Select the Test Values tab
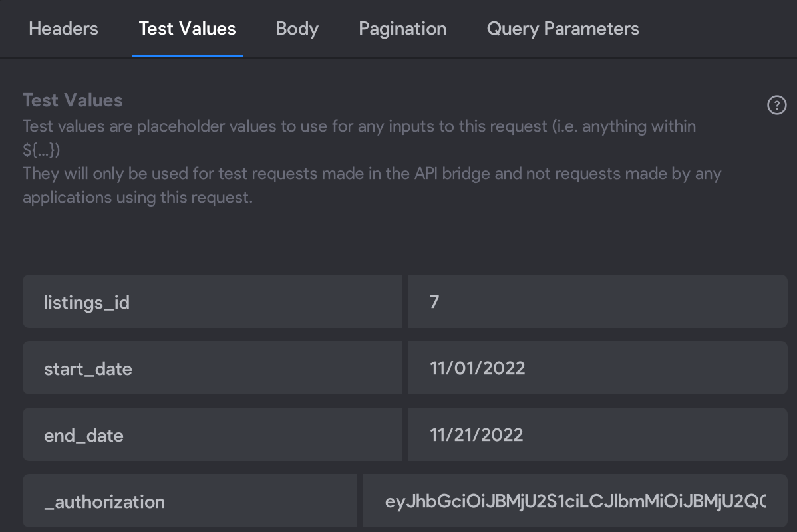This screenshot has height=532, width=797. (187, 29)
